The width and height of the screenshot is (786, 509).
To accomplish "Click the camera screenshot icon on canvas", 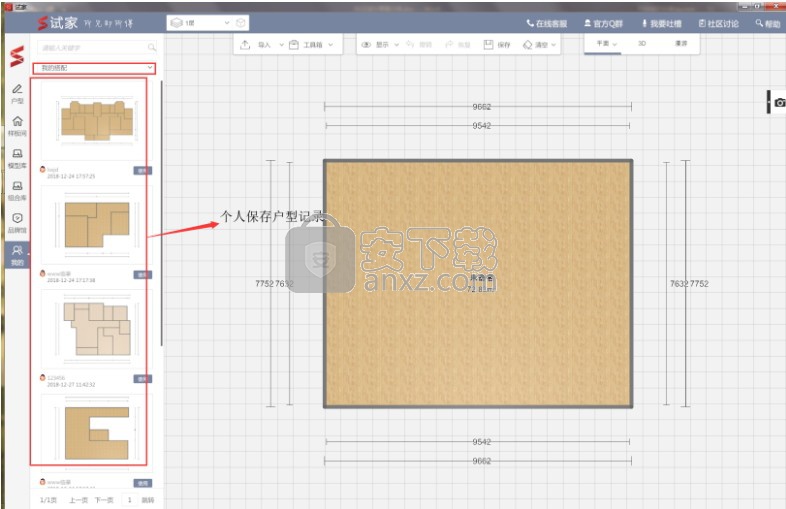I will click(x=779, y=102).
